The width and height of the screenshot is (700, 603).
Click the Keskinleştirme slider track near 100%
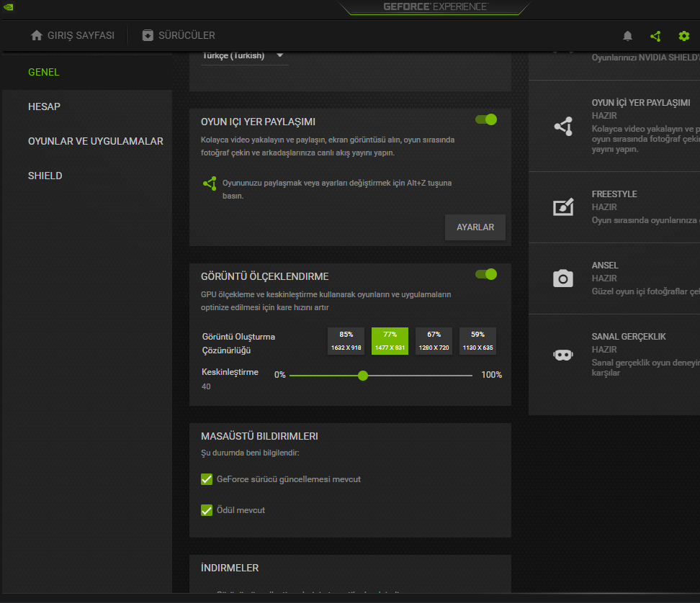(x=469, y=376)
